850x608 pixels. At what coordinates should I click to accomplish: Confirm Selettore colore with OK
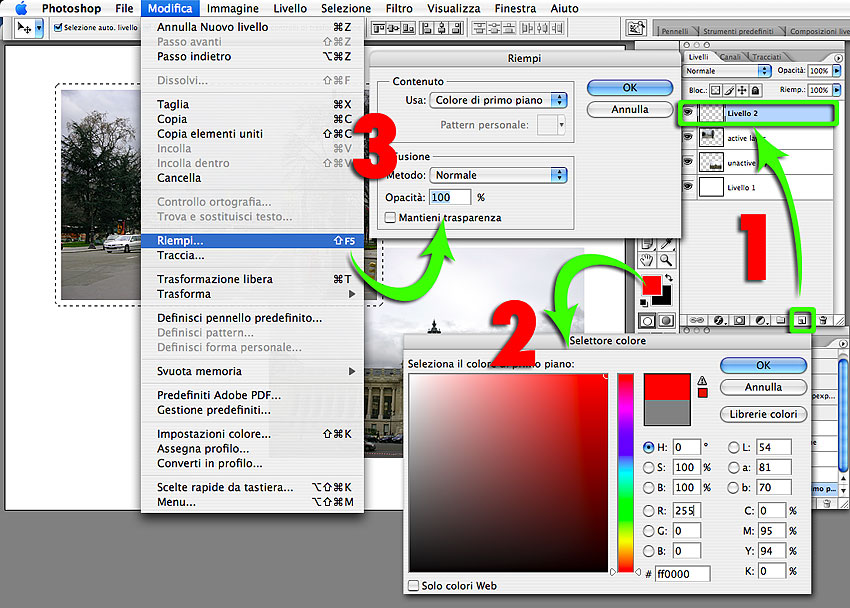pyautogui.click(x=763, y=365)
